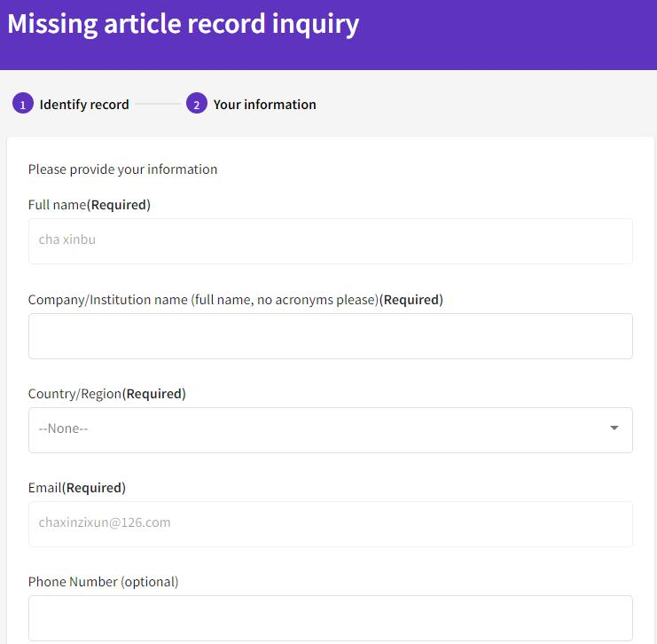Click the connector line between steps

click(158, 105)
